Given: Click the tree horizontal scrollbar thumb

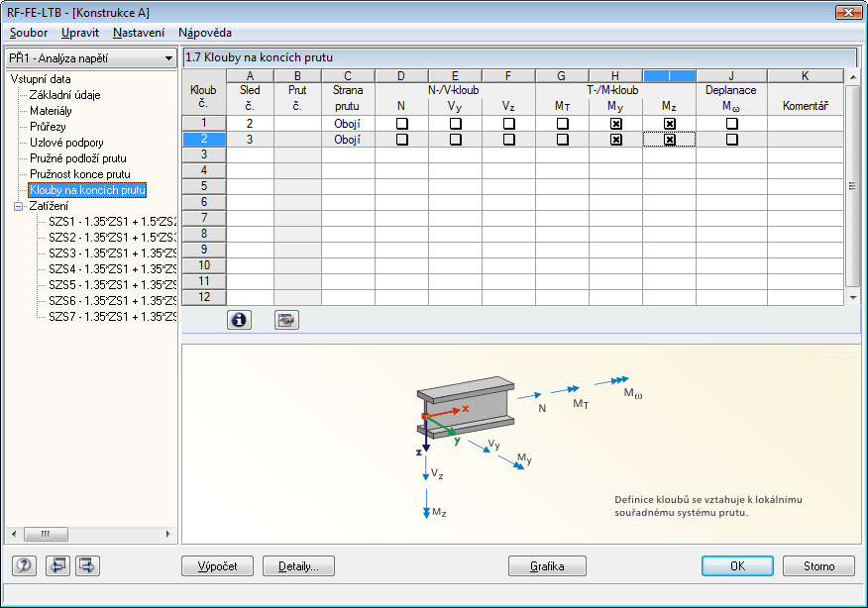Looking at the screenshot, I should [46, 534].
